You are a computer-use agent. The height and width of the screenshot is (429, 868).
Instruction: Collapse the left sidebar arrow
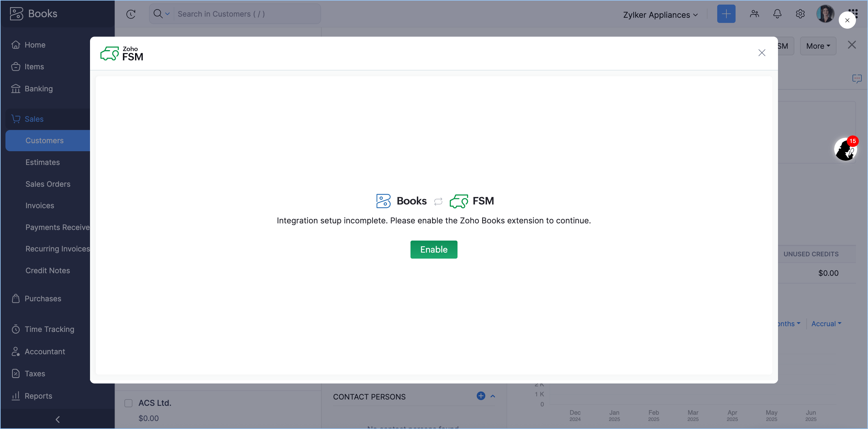[57, 419]
